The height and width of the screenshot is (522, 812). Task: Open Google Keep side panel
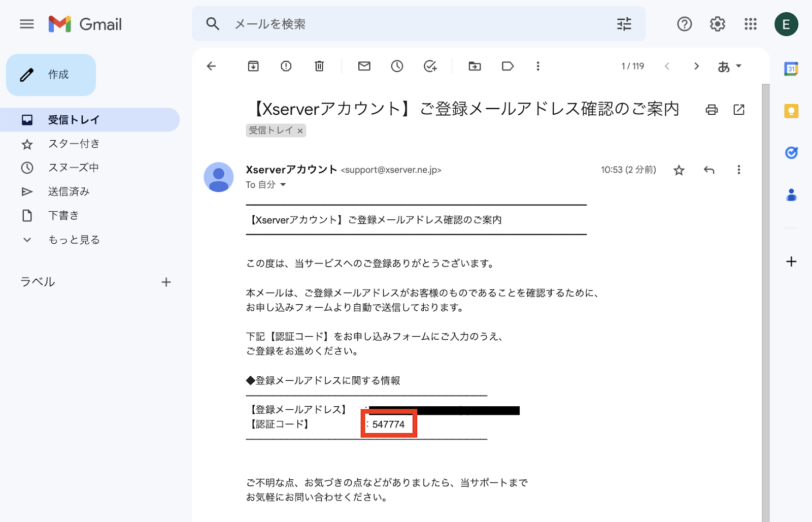(x=791, y=111)
